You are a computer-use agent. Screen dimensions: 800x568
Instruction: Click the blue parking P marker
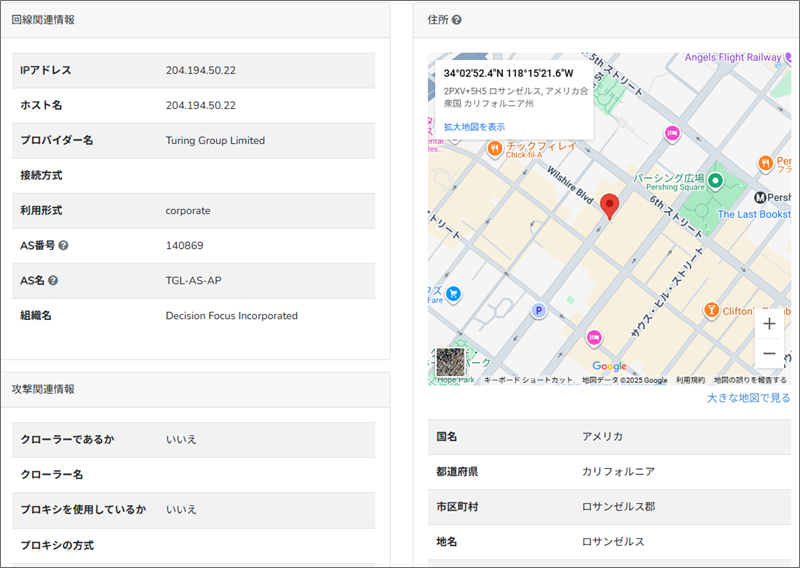(540, 311)
